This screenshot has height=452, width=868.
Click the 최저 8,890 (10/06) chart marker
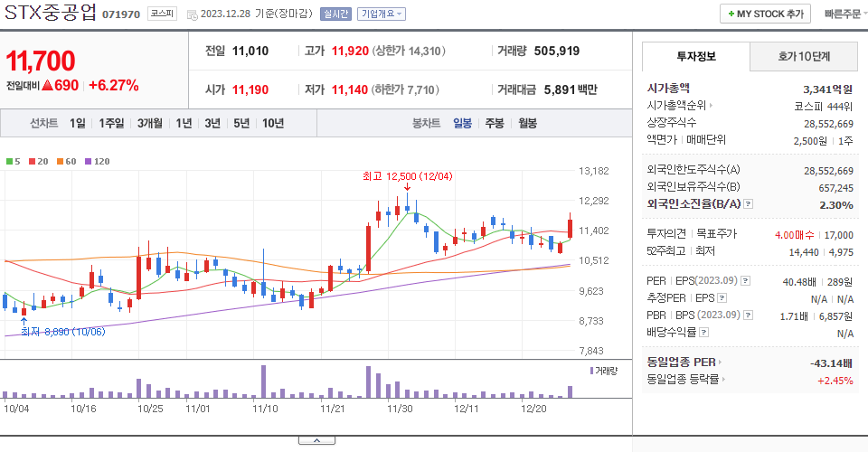point(62,332)
